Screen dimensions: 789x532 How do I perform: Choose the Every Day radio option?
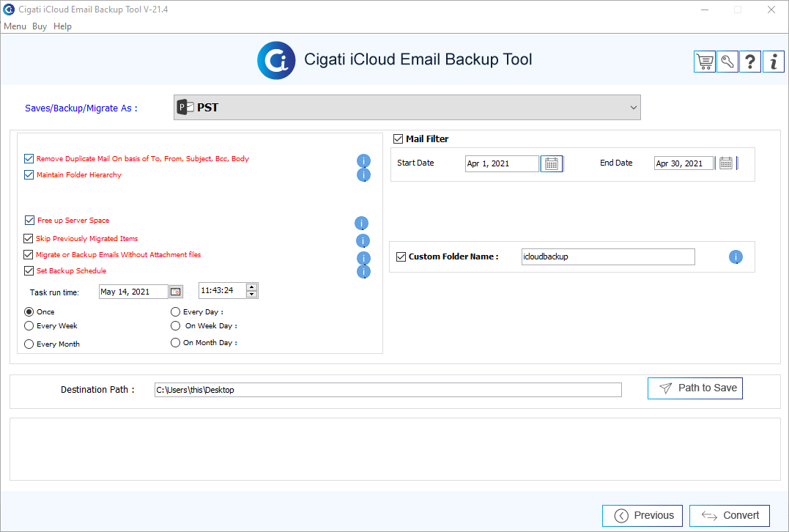tap(175, 312)
